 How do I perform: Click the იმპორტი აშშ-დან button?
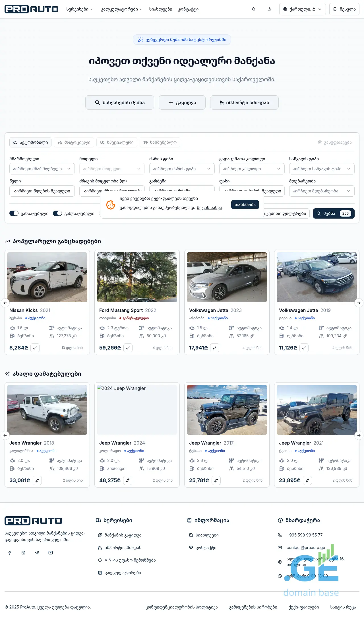pyautogui.click(x=244, y=102)
